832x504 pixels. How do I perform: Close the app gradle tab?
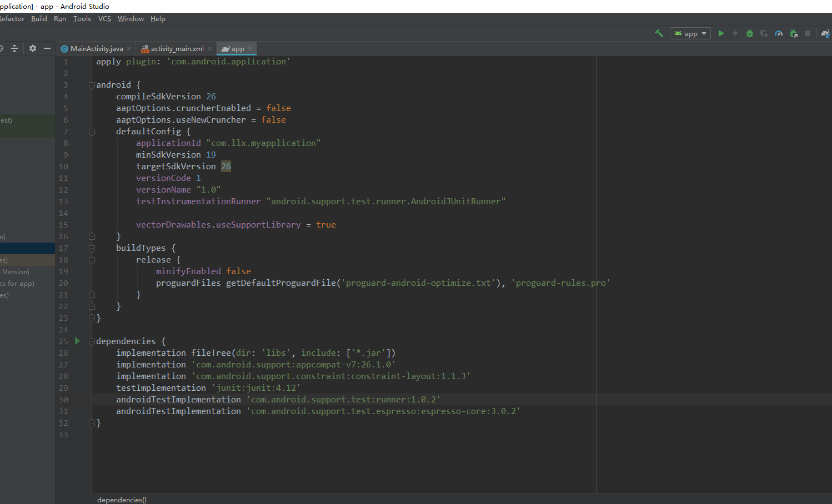pos(250,49)
